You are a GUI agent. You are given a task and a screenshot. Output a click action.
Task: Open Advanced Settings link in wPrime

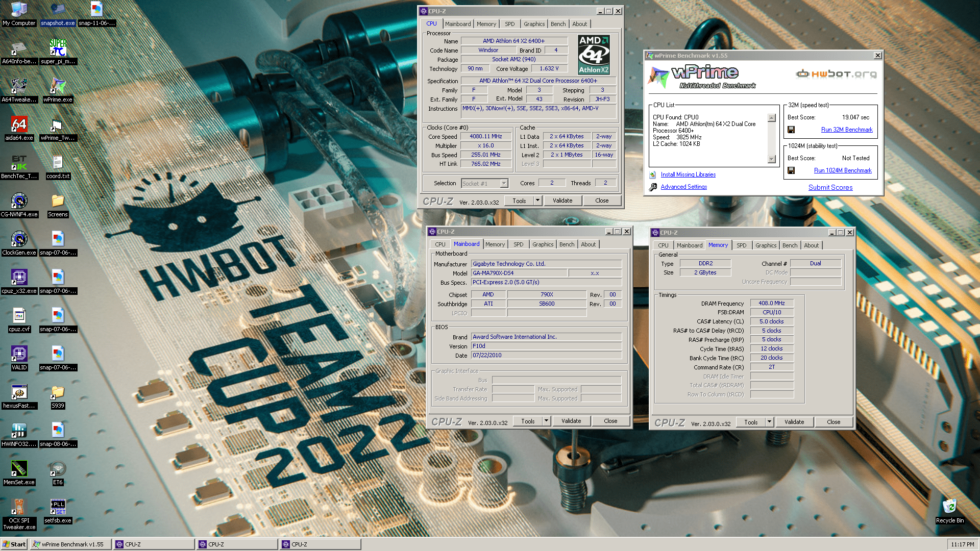click(x=684, y=187)
